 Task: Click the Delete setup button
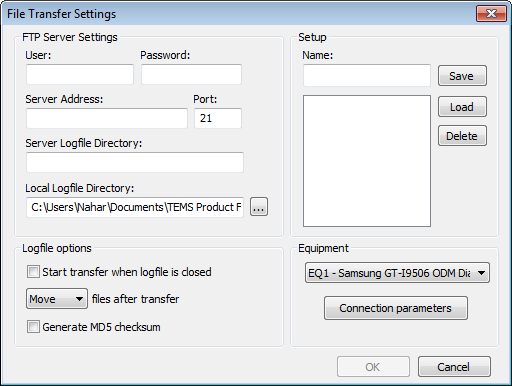462,136
